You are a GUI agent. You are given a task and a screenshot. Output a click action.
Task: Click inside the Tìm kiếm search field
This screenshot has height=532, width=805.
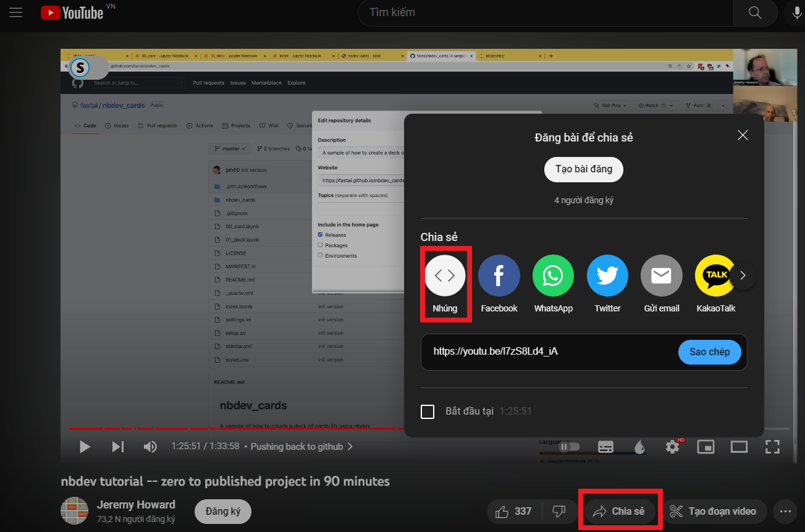point(546,12)
